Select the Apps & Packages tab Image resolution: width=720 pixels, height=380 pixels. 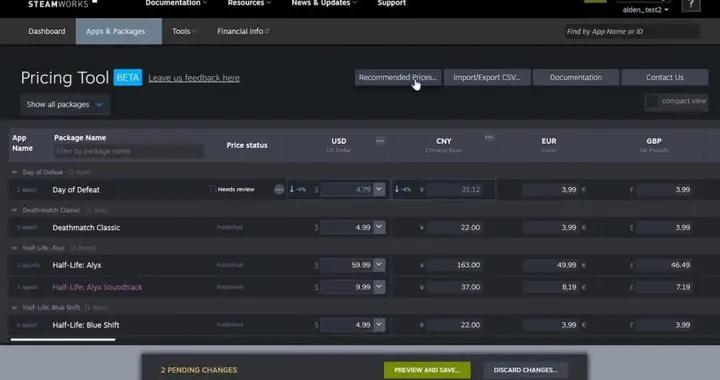[x=119, y=31]
